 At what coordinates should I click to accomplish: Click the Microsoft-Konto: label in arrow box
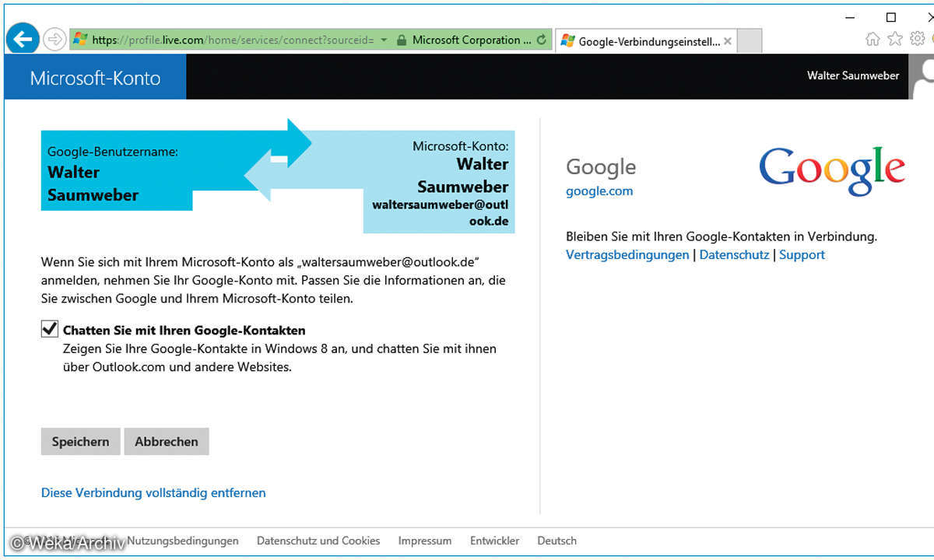461,145
